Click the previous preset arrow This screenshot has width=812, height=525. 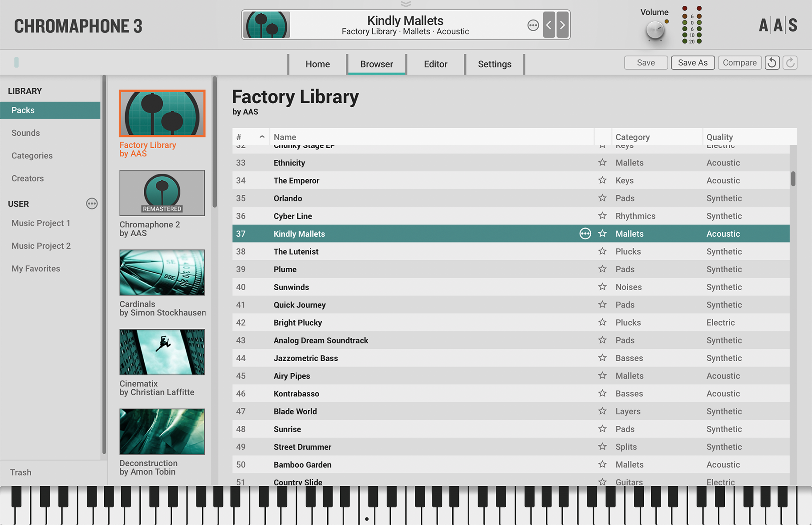(549, 25)
